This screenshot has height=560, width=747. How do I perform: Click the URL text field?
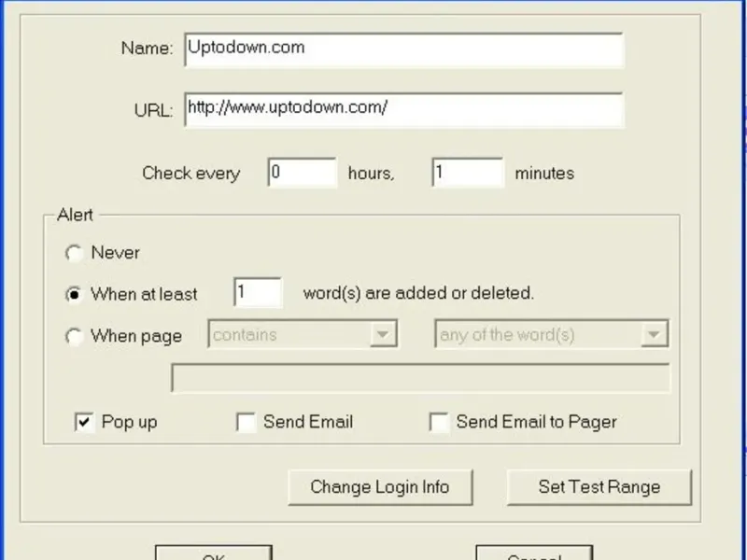click(404, 110)
